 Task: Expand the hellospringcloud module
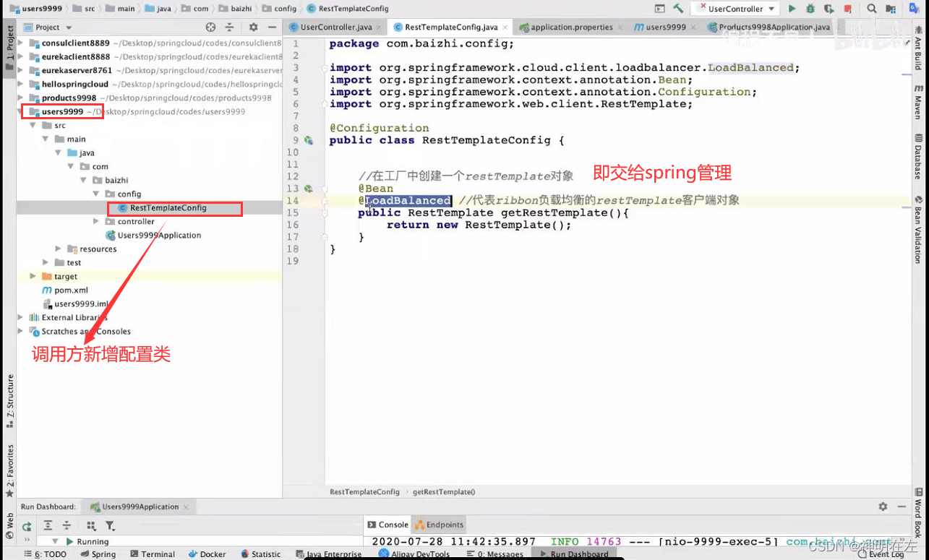coord(20,84)
